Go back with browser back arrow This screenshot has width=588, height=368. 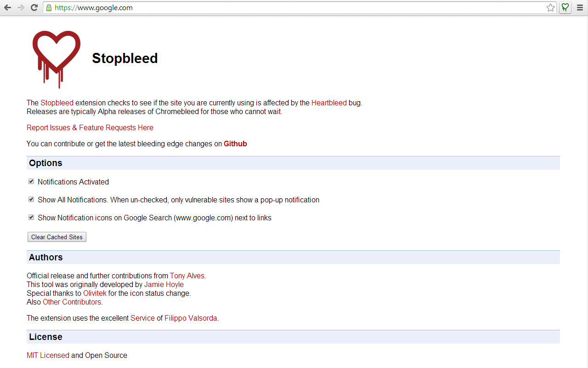tap(7, 7)
